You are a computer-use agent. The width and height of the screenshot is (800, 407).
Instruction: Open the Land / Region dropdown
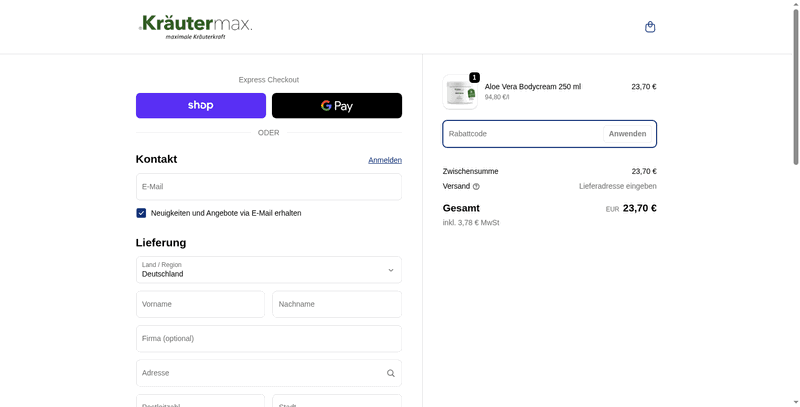(x=269, y=270)
